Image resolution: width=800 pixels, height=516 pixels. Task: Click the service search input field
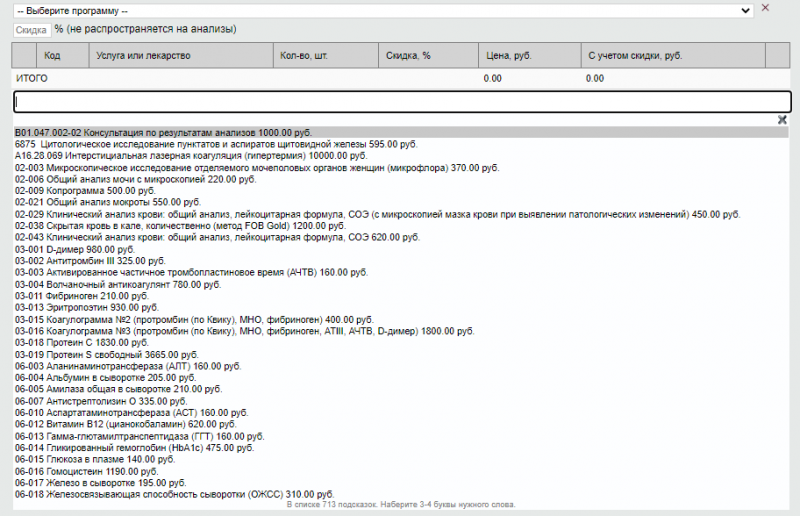point(401,101)
